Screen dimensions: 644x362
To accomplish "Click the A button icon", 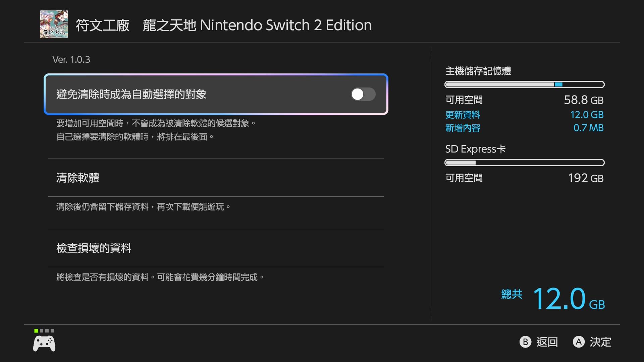I will 579,342.
